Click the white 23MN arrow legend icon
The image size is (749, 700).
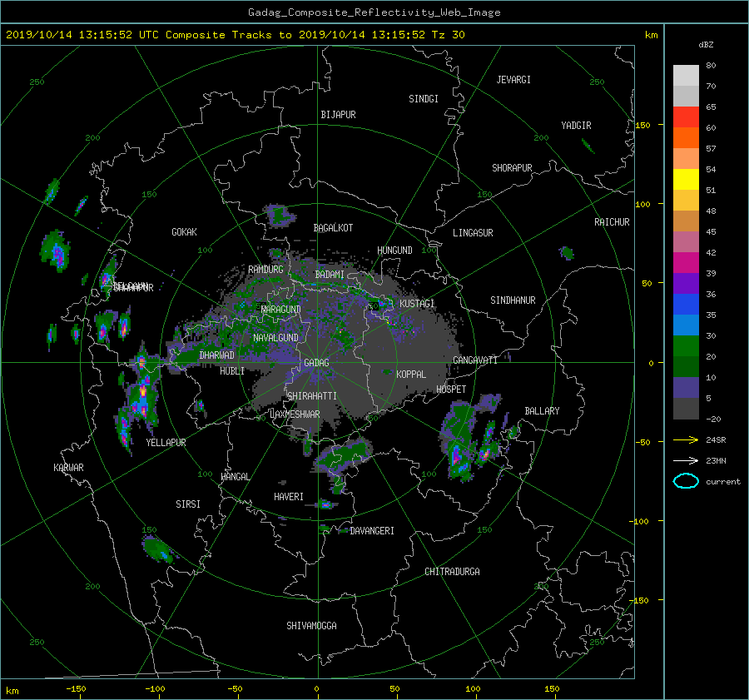tap(686, 460)
